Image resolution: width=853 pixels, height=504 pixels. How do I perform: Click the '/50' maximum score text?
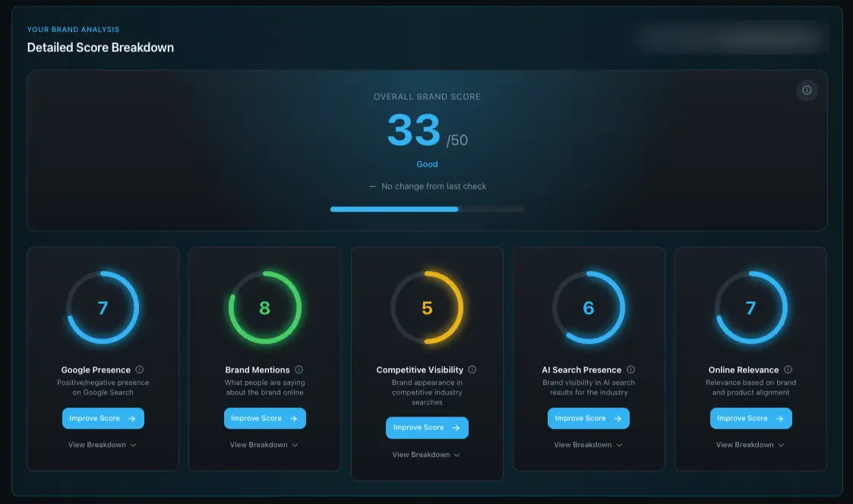point(457,140)
